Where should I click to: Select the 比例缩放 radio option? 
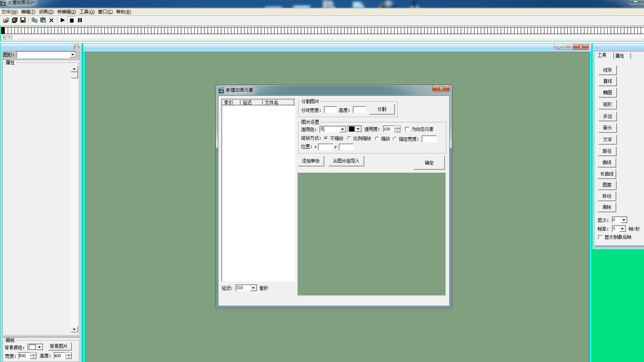(x=349, y=138)
